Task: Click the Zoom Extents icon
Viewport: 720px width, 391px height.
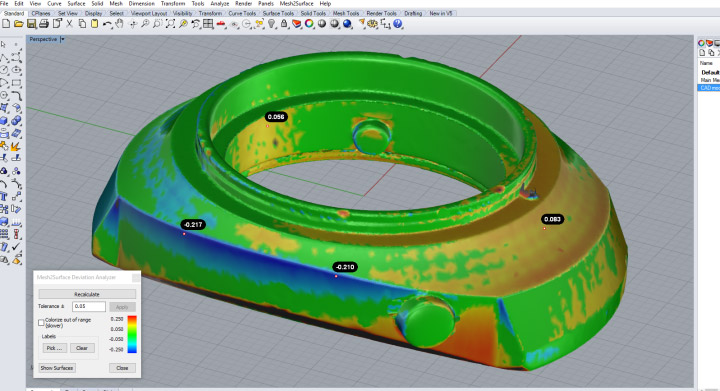Action: tap(170, 24)
